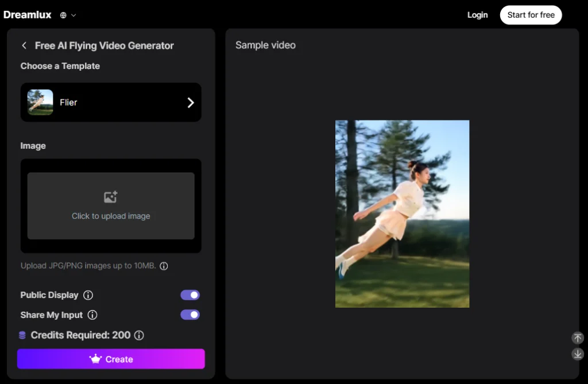Image resolution: width=588 pixels, height=384 pixels.
Task: Click the Public Display info icon
Action: (88, 295)
